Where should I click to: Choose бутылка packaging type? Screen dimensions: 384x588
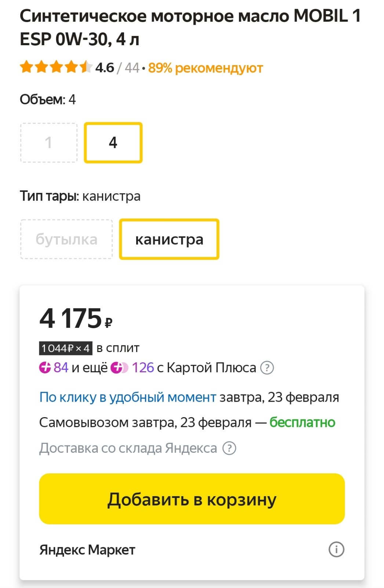[66, 239]
